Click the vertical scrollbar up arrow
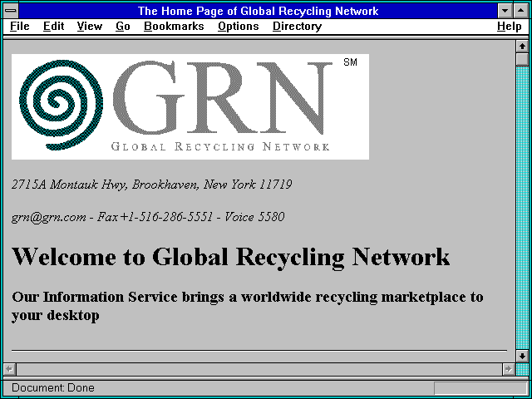The width and height of the screenshot is (532, 399). [522, 47]
